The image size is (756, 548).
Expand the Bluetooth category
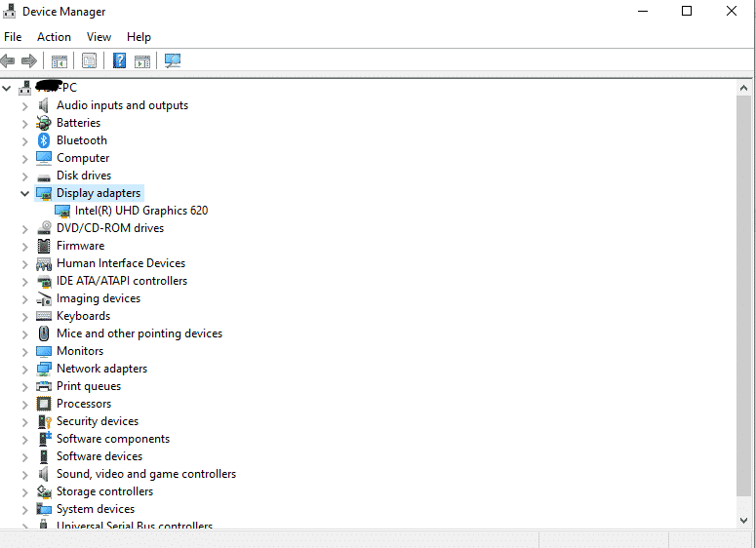click(25, 141)
